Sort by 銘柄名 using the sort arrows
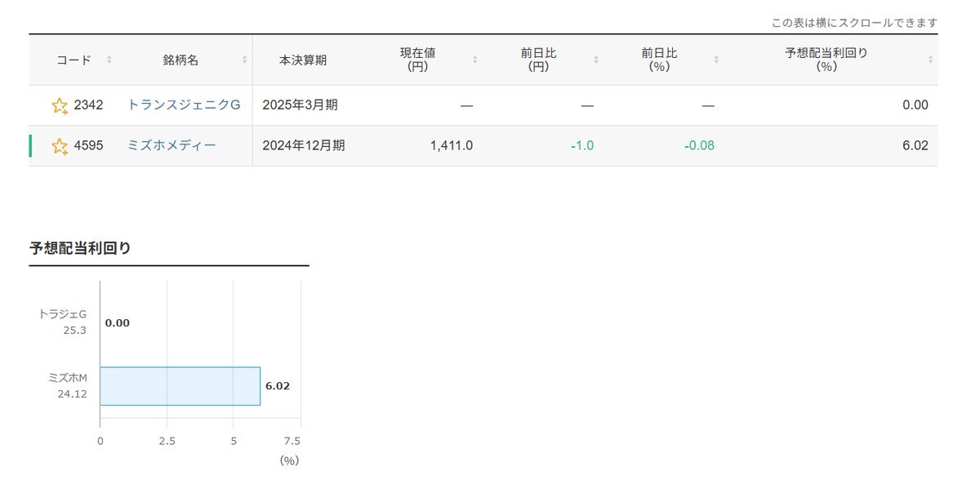The image size is (980, 480). click(x=244, y=60)
